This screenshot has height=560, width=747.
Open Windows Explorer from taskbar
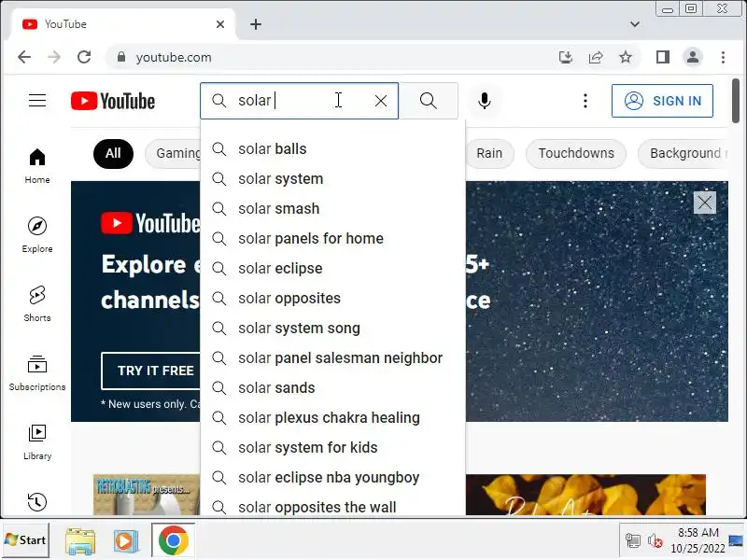(80, 540)
